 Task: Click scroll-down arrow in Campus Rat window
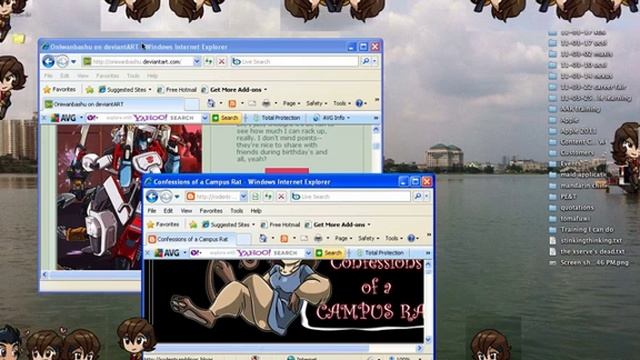coord(428,339)
